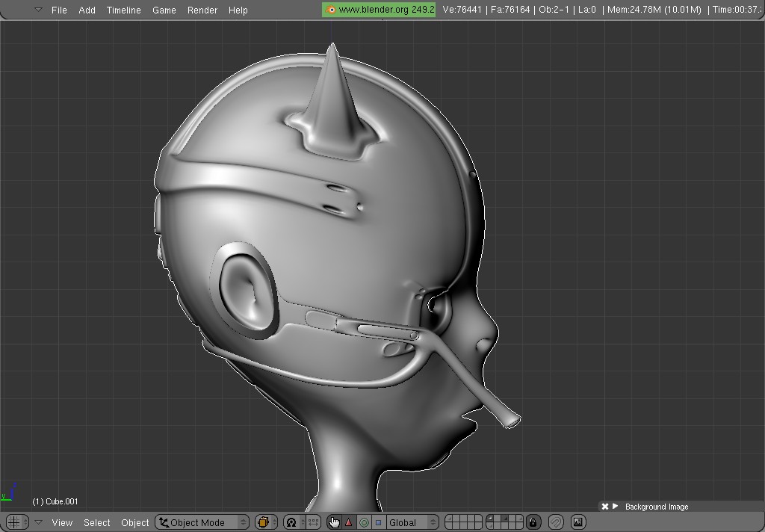Open the Object menu in 3D header
The image size is (765, 532).
(x=134, y=522)
